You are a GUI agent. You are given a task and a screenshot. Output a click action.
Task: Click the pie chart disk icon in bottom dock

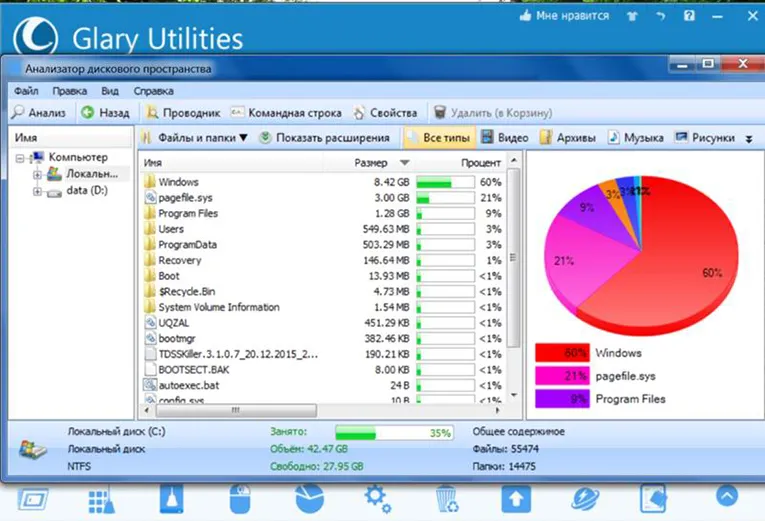309,499
